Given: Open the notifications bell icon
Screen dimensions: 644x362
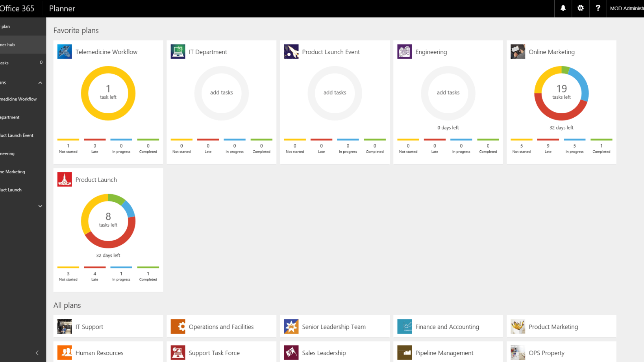Looking at the screenshot, I should point(563,8).
